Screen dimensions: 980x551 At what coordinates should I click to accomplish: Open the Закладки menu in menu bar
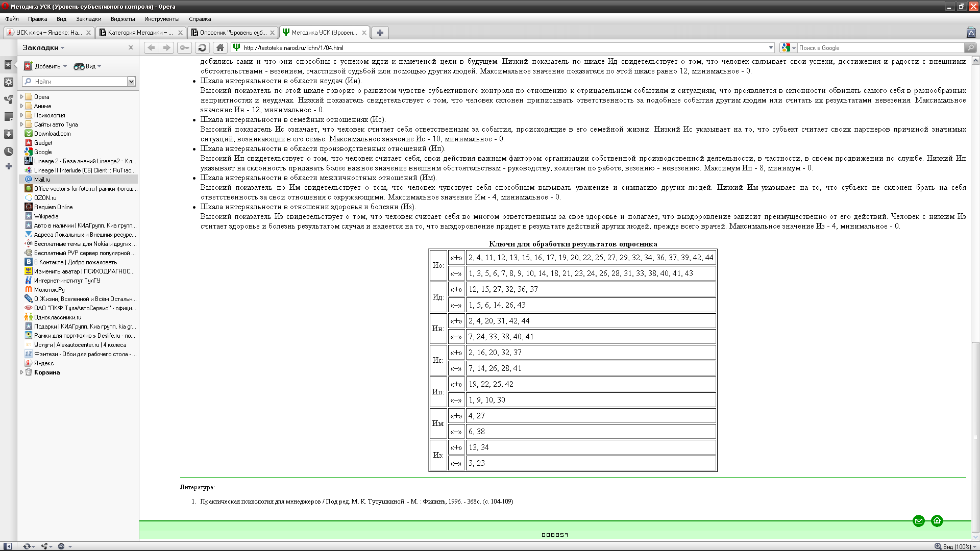pos(89,19)
